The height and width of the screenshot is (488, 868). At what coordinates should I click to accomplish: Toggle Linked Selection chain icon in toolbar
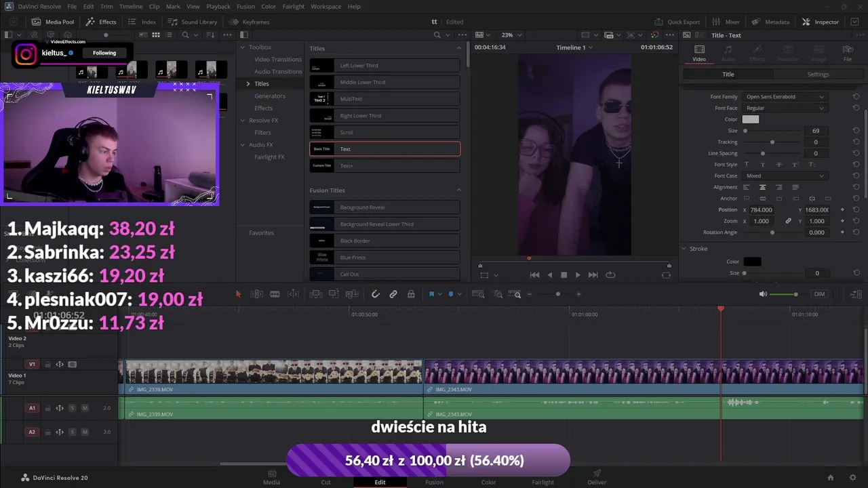(393, 294)
